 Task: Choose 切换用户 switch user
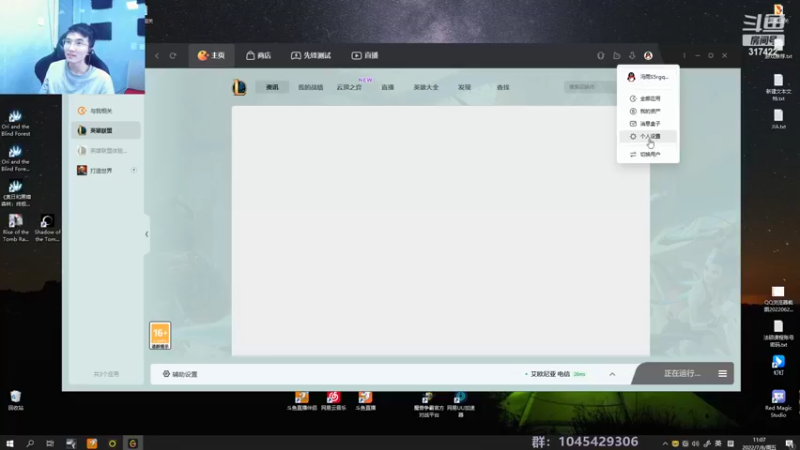coord(648,154)
